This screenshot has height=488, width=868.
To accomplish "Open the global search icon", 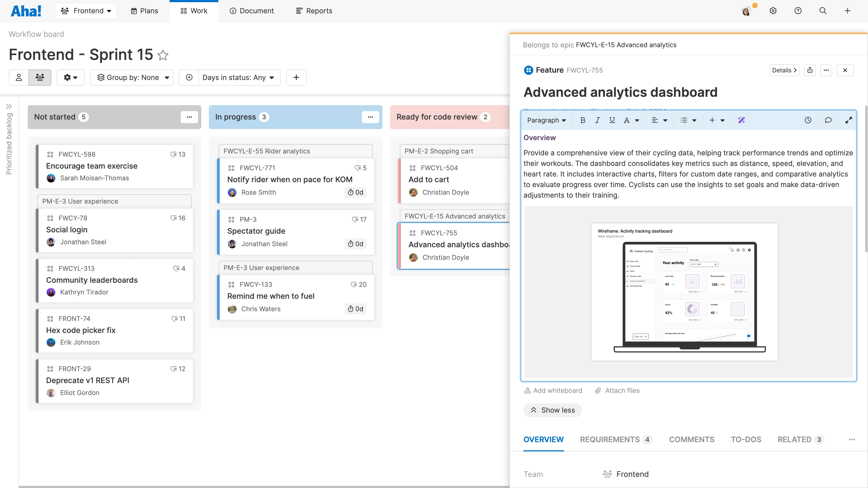I will tap(822, 11).
